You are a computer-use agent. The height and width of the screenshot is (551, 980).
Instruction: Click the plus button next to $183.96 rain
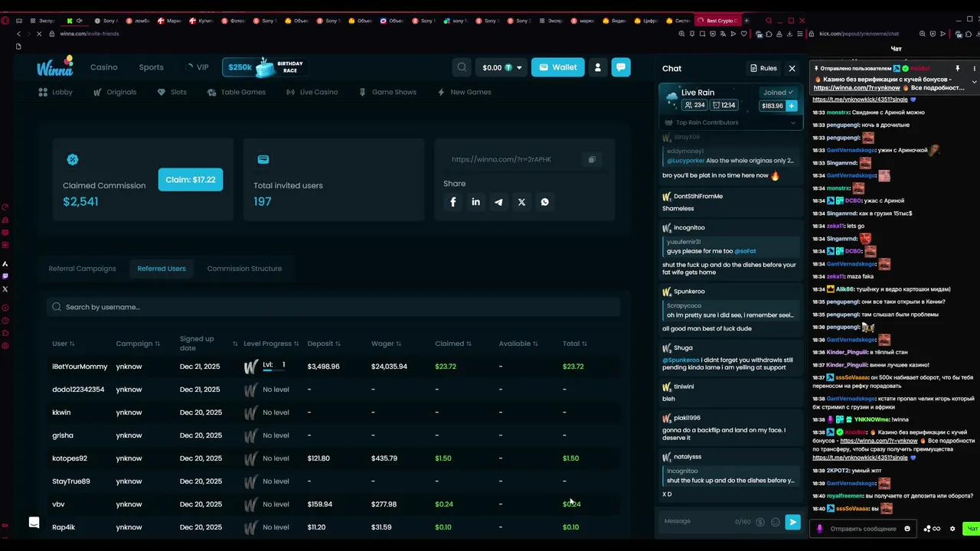792,106
